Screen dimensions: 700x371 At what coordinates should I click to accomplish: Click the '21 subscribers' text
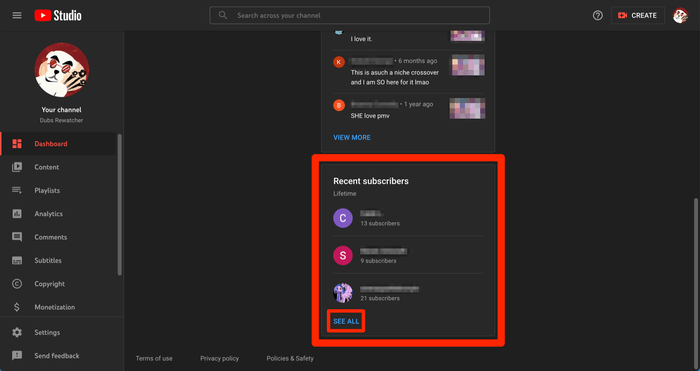click(380, 298)
